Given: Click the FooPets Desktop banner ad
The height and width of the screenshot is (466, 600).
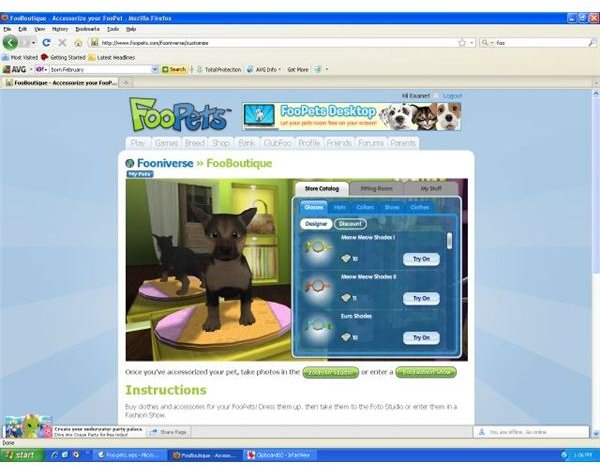Looking at the screenshot, I should point(352,116).
